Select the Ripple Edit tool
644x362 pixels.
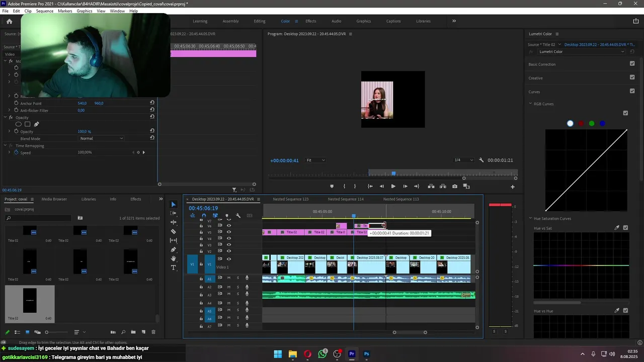173,222
